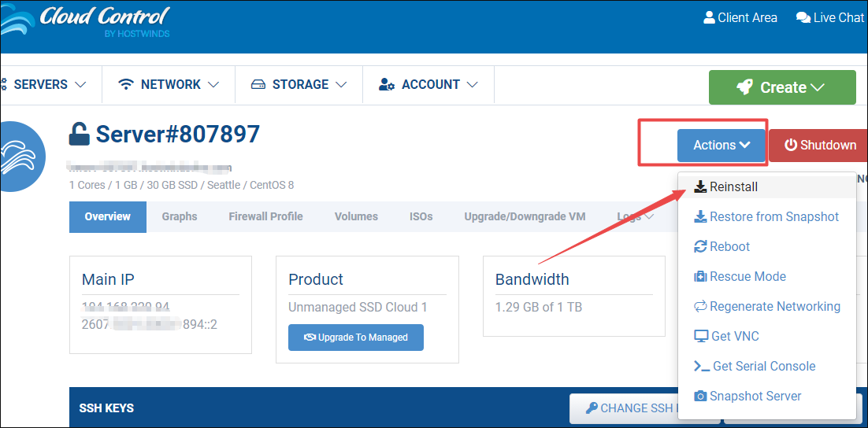Click the Restore from Snapshot icon
Image resolution: width=868 pixels, height=428 pixels.
point(700,217)
